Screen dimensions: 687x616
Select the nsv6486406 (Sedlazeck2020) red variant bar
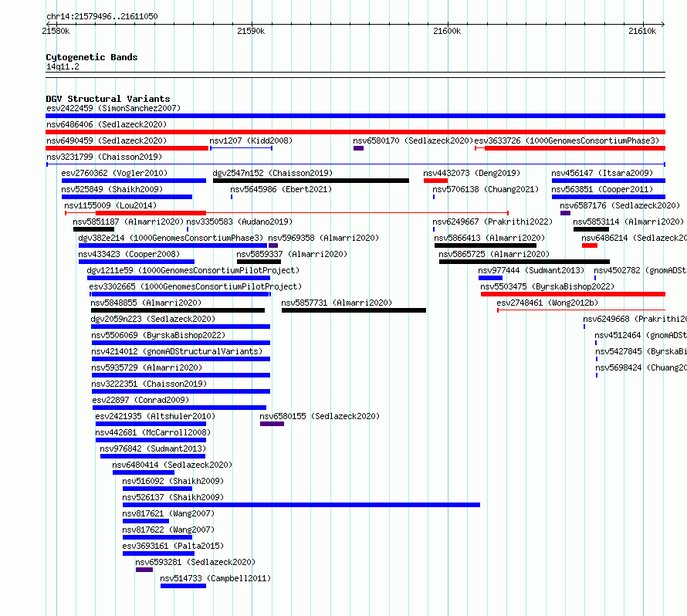click(x=355, y=132)
